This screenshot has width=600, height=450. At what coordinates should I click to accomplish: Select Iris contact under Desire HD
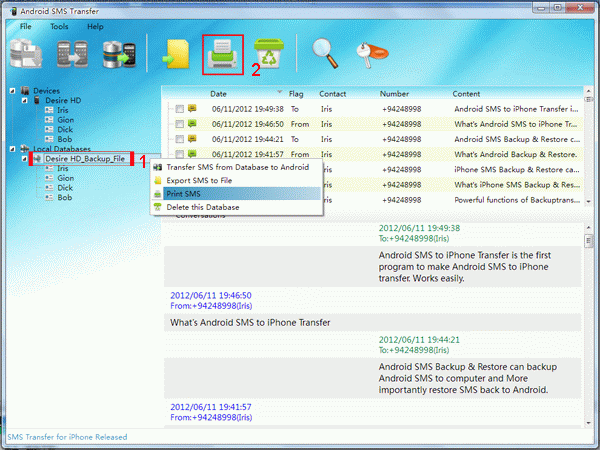(63, 110)
